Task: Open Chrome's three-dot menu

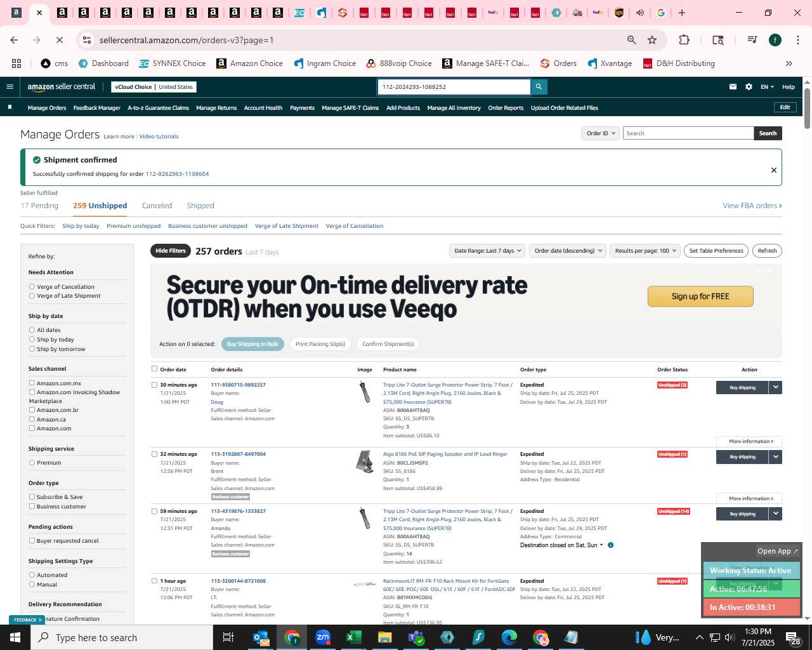Action: coord(797,40)
